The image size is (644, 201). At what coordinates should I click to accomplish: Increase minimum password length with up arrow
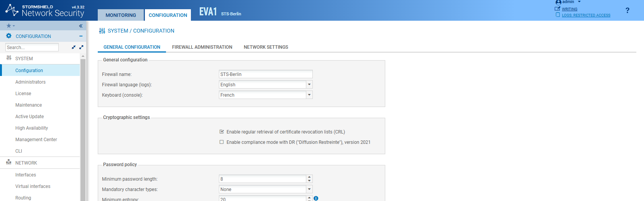309,177
